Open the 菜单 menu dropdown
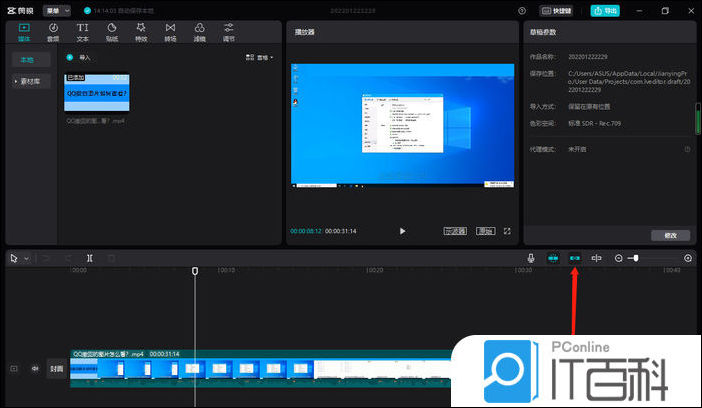 click(56, 10)
